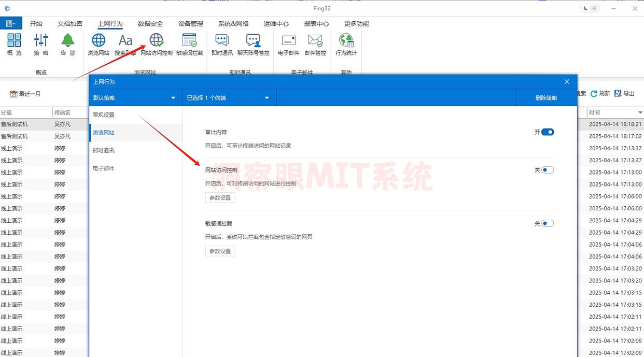Toggle the dark/light theme switch
The width and height of the screenshot is (644, 357).
coord(590,8)
